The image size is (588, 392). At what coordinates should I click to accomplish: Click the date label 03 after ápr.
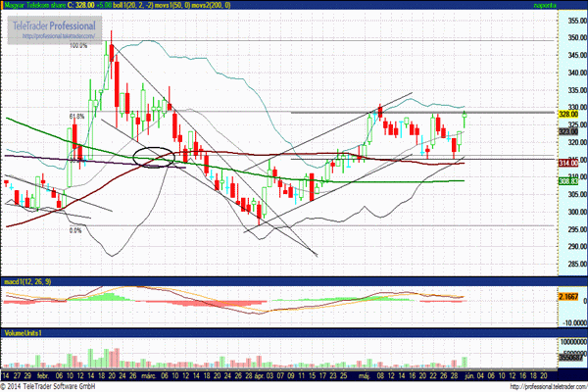pos(269,375)
